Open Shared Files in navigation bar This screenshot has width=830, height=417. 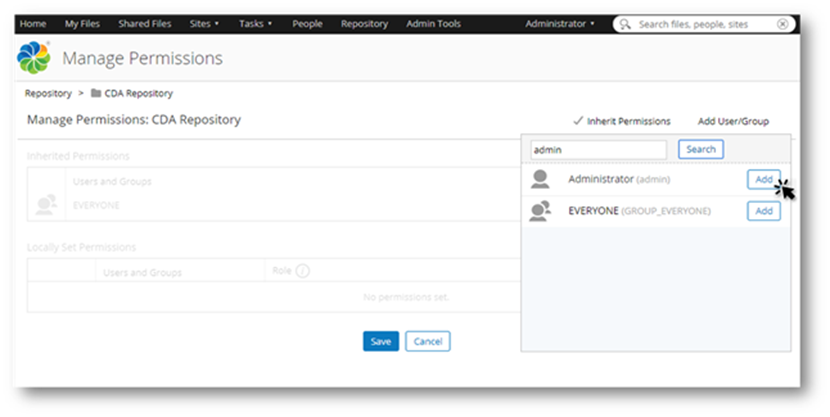pyautogui.click(x=144, y=24)
